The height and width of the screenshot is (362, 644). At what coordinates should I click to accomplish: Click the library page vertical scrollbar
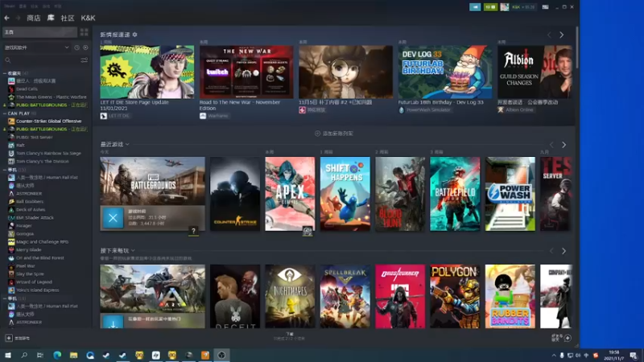576,47
